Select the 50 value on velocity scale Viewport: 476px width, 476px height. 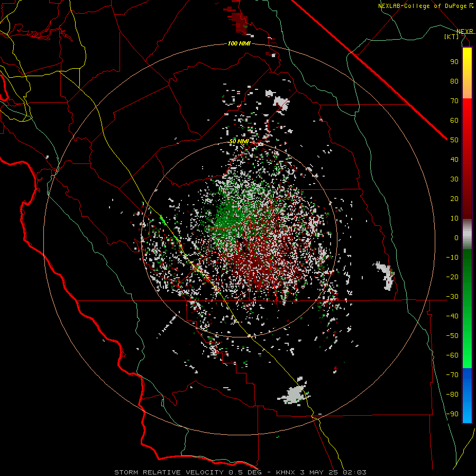[454, 140]
